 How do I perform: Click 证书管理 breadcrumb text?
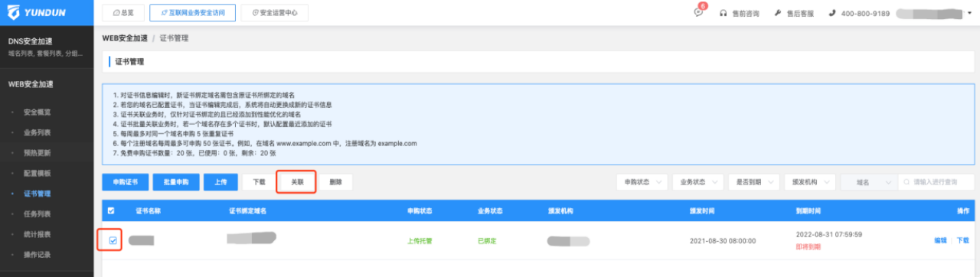tap(175, 37)
